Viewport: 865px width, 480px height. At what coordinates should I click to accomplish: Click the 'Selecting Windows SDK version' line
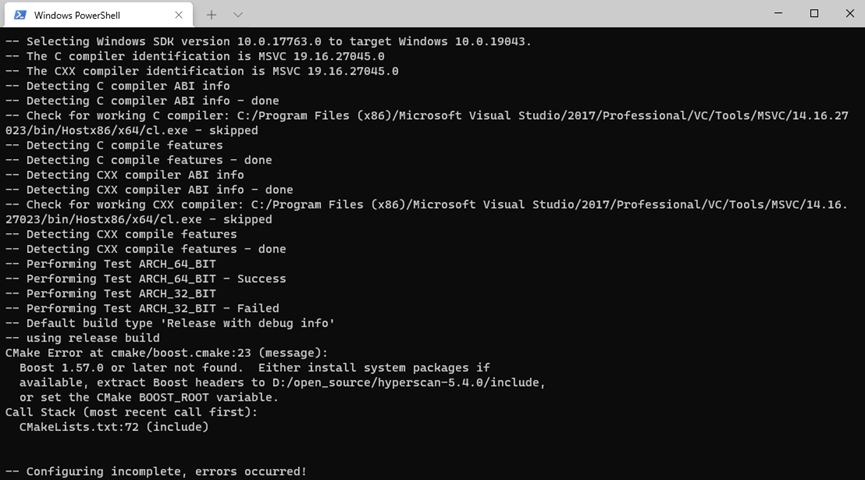point(268,41)
